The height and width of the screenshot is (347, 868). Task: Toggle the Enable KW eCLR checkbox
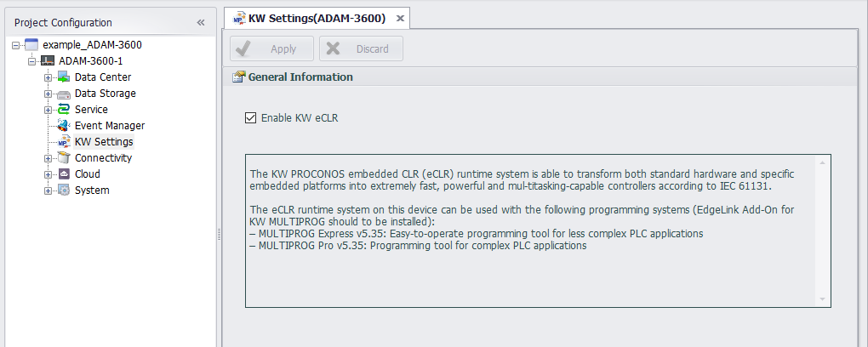click(250, 118)
